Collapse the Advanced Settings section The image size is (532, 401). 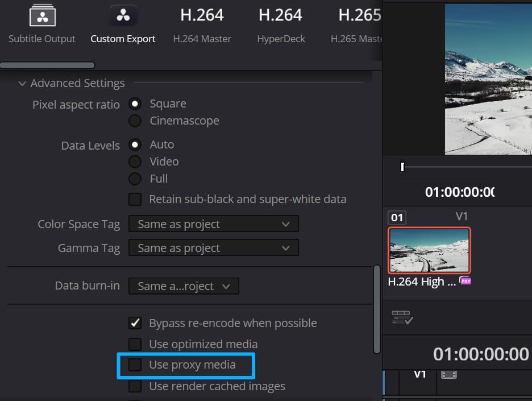(x=23, y=83)
